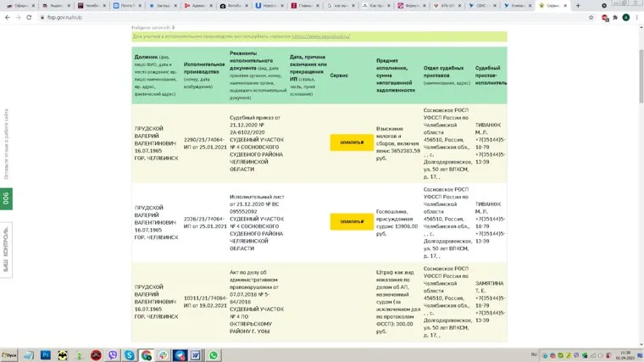The image size is (644, 362).
Task: Reload the page with the refresh icon
Action: 30,16
